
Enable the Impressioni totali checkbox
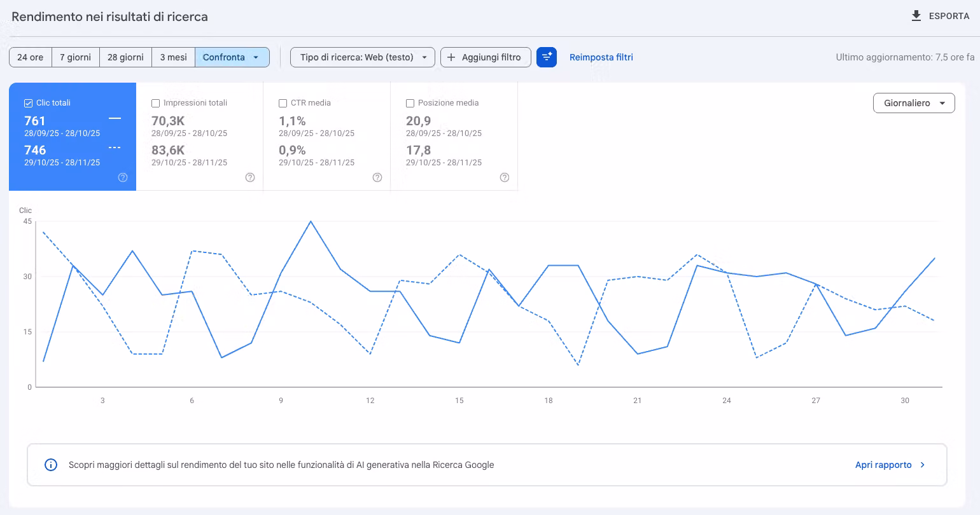(x=155, y=103)
